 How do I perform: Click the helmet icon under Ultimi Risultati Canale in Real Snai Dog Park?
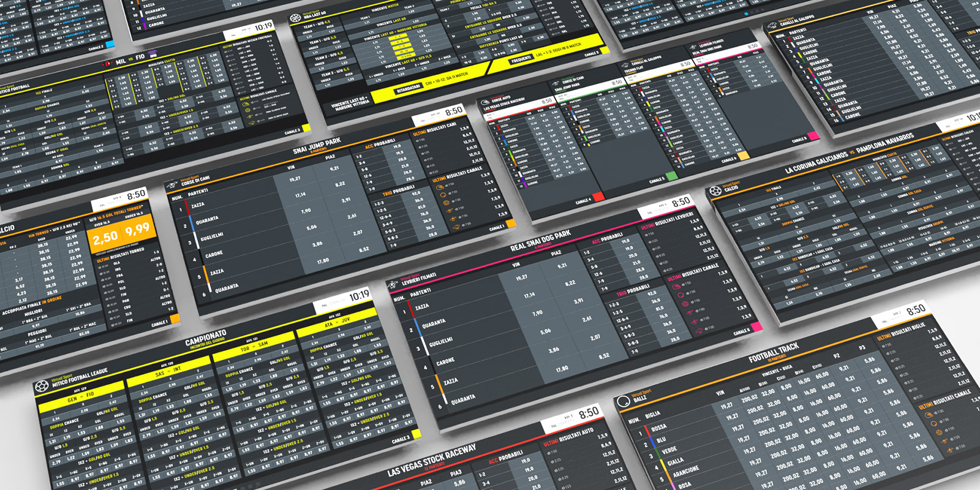pos(677,287)
